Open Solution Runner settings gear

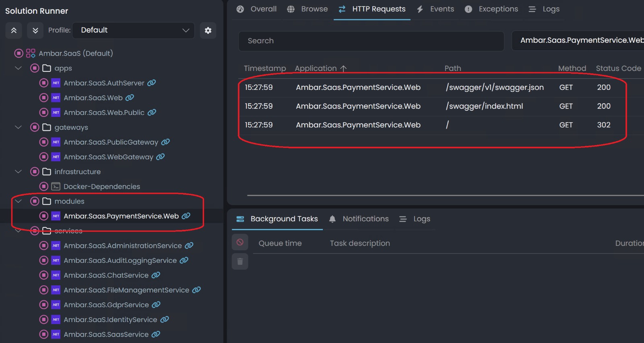208,31
